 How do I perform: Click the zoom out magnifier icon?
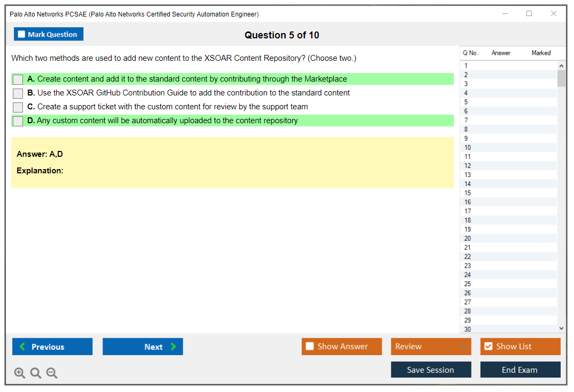[x=52, y=373]
